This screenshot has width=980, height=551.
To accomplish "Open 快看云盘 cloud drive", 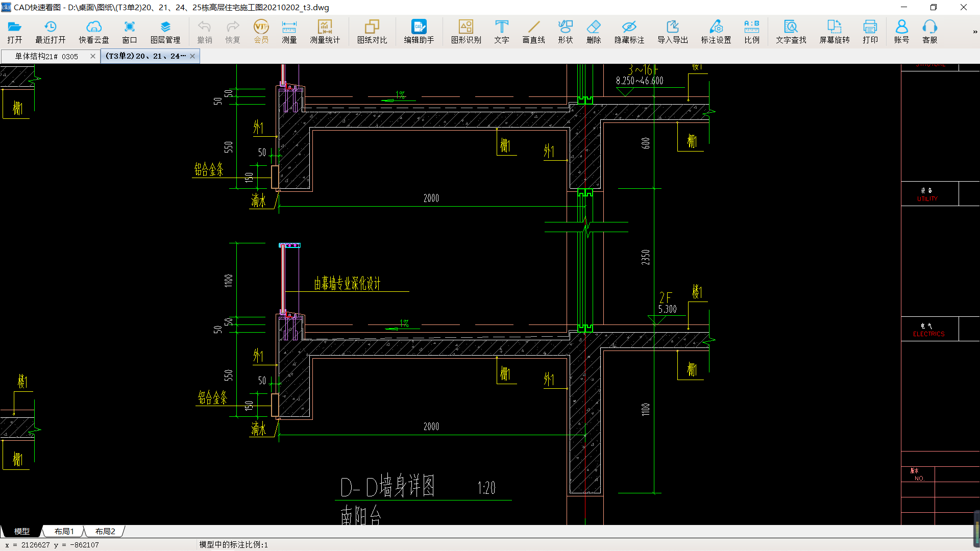I will pos(94,32).
